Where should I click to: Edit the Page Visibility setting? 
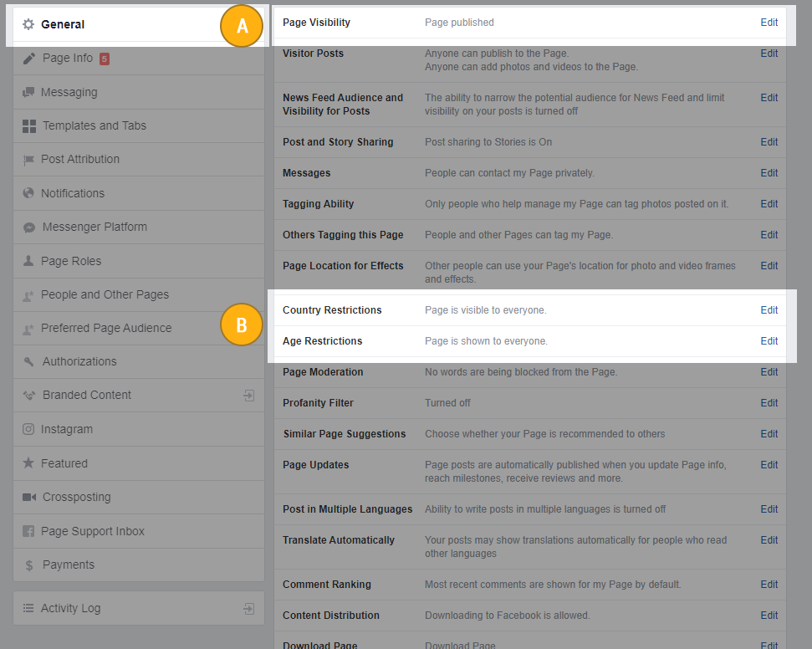tap(769, 23)
